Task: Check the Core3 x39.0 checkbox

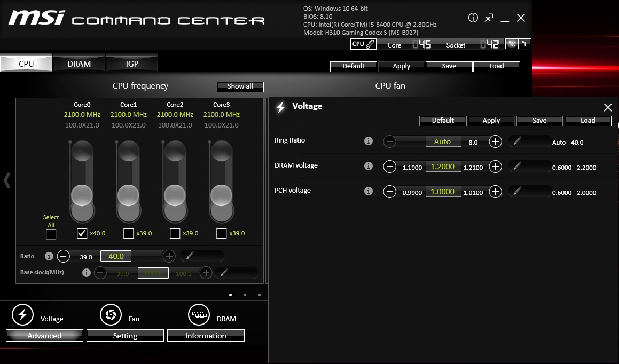Action: coord(222,233)
